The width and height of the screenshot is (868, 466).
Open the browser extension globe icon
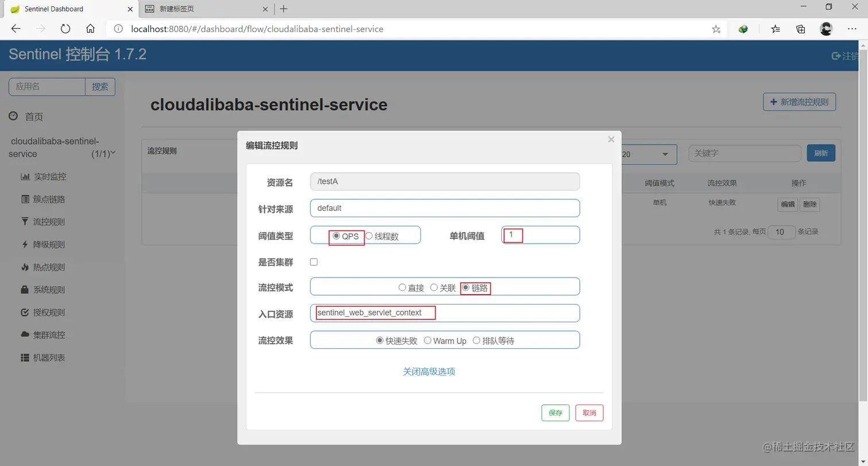(743, 29)
